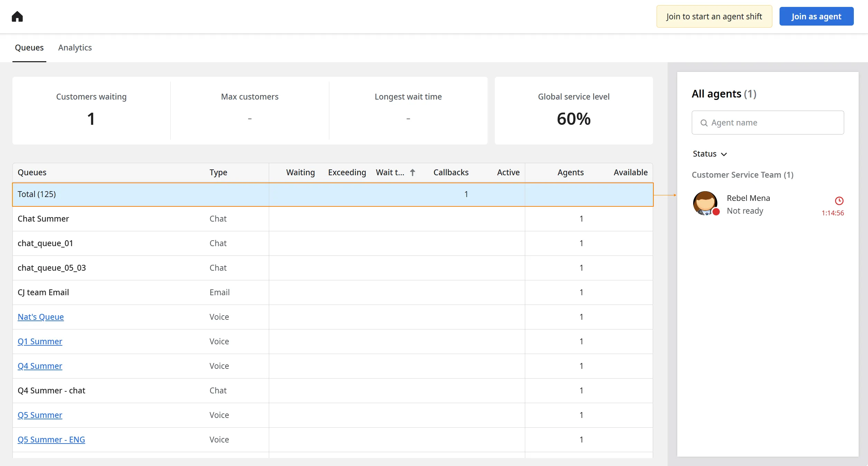Click the Global service level 60% card
Image resolution: width=868 pixels, height=466 pixels.
point(574,111)
